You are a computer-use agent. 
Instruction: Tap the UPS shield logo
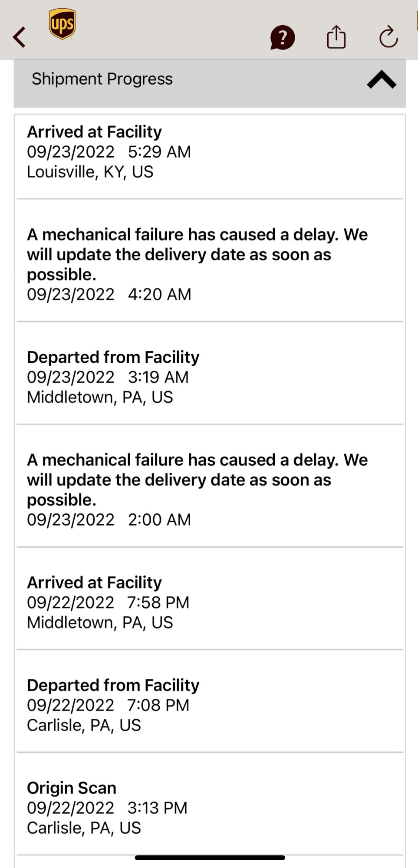coord(62,24)
